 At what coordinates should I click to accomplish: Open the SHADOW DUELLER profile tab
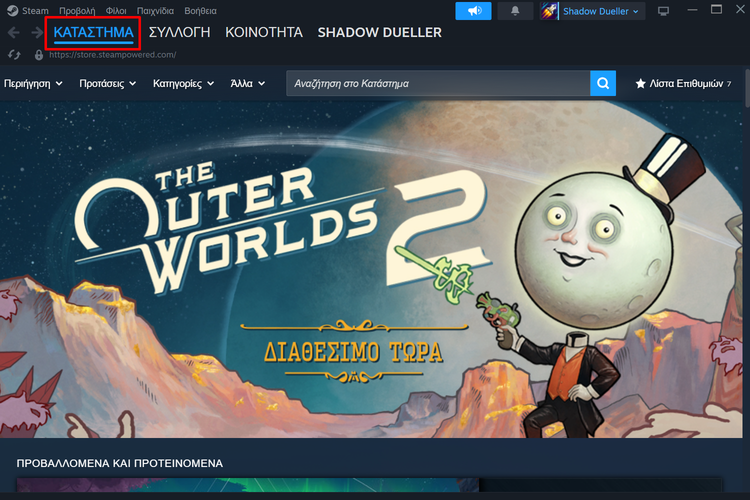[379, 33]
